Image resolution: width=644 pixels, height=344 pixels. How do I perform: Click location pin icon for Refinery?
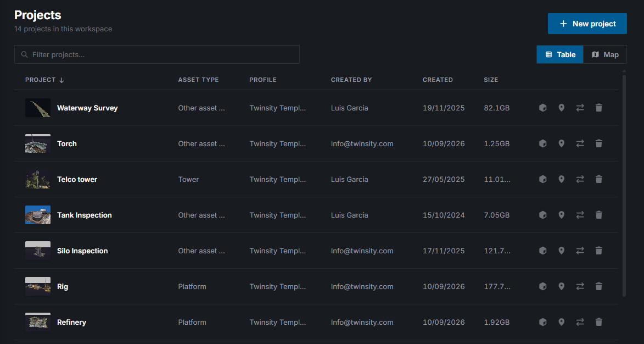tap(562, 322)
